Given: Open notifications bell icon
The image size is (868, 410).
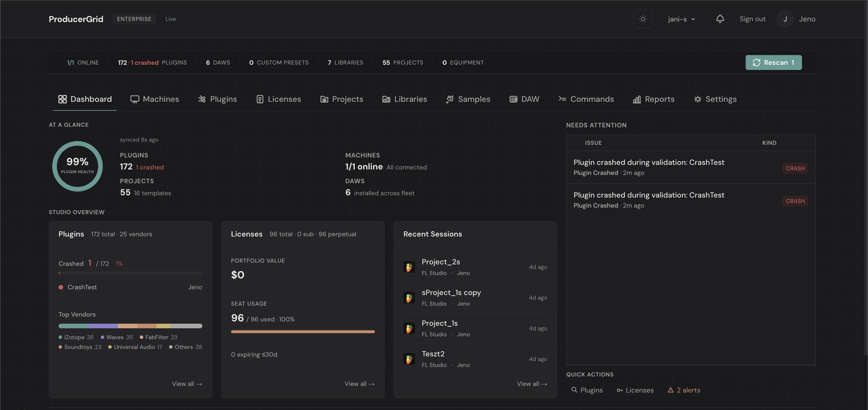Looking at the screenshot, I should (720, 19).
